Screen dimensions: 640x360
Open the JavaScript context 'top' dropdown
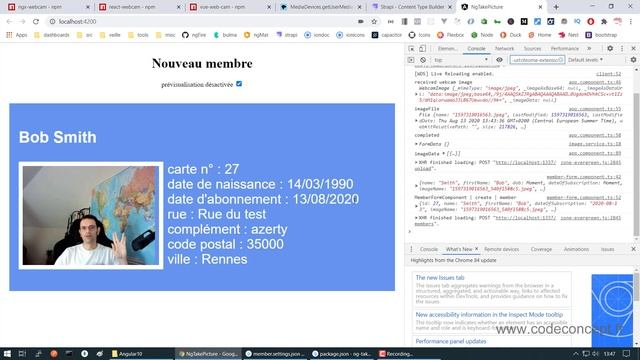click(x=461, y=60)
